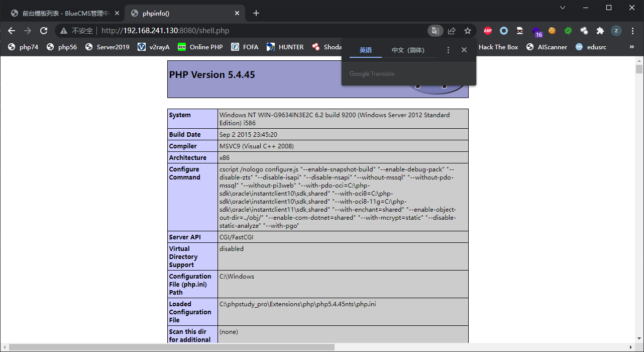The height and width of the screenshot is (352, 644).
Task: Click the C:\Windows configuration path value
Action: pyautogui.click(x=237, y=277)
